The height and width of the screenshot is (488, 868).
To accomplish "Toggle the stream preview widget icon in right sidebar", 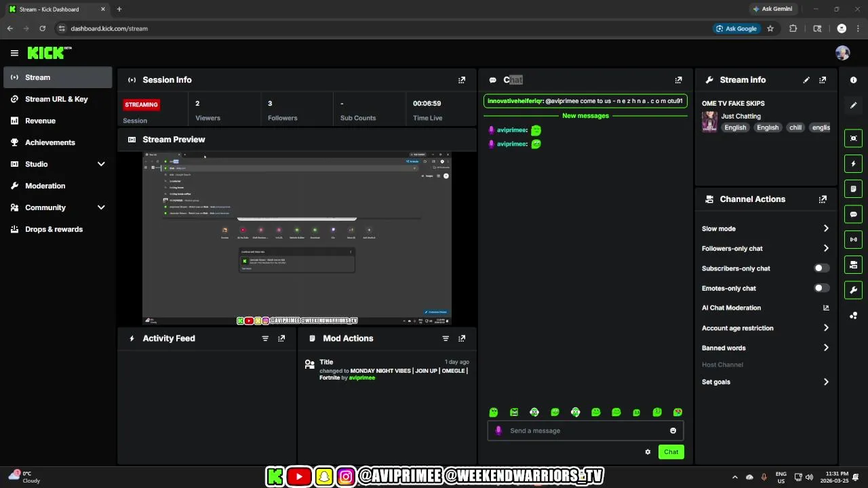I will 853,138.
